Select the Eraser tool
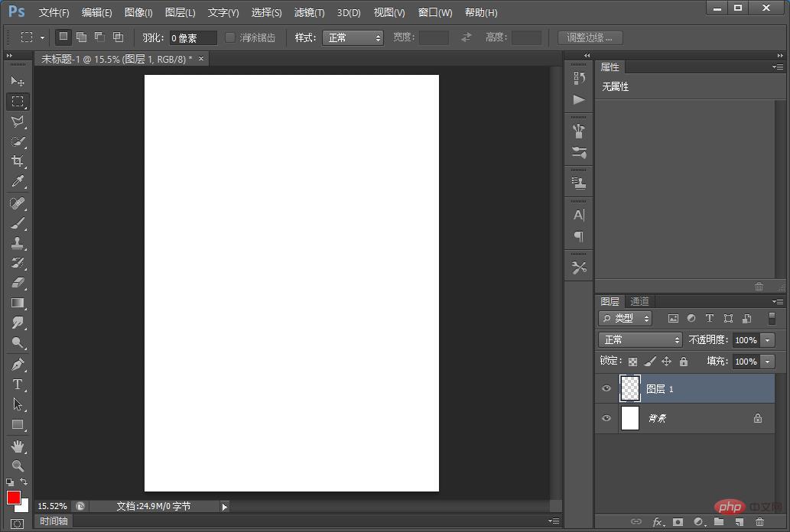 click(18, 283)
